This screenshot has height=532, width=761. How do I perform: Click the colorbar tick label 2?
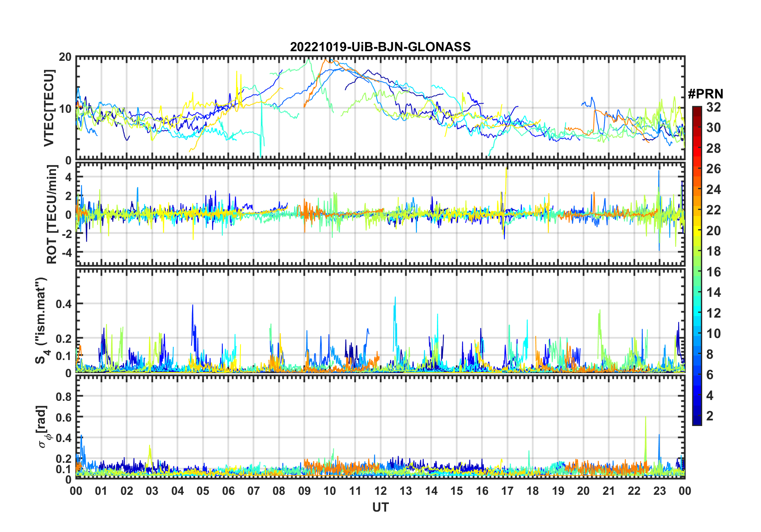click(x=710, y=416)
